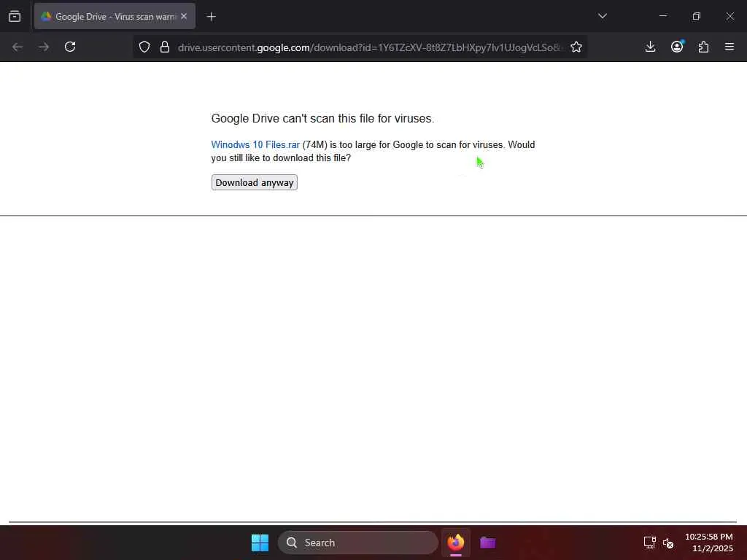Close the Google Drive virus scan tab
The height and width of the screenshot is (560, 747).
point(184,16)
